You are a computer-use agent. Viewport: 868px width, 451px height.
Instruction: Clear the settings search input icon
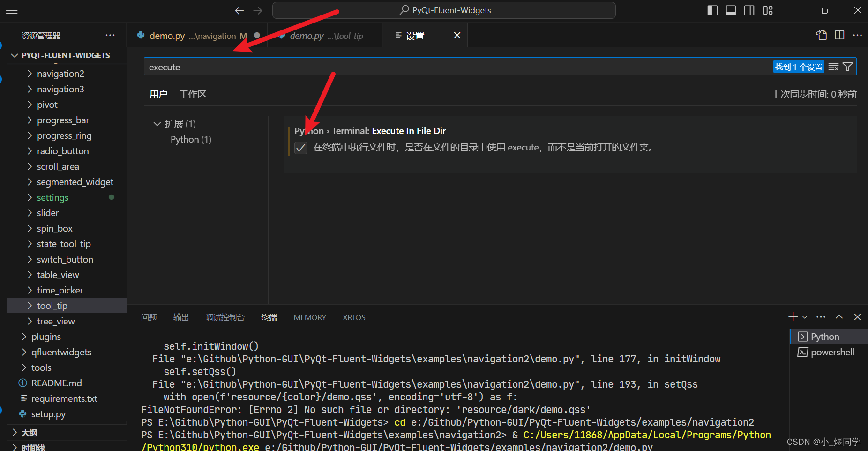(833, 67)
